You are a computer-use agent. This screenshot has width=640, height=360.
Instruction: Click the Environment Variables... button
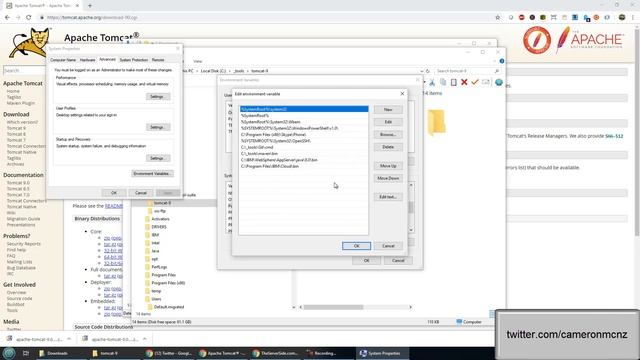[152, 173]
